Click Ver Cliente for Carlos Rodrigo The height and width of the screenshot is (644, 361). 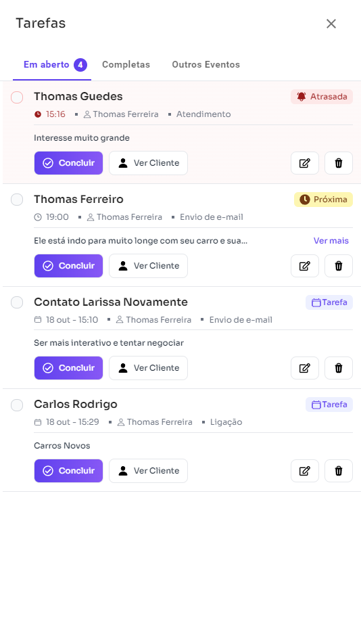tap(149, 471)
